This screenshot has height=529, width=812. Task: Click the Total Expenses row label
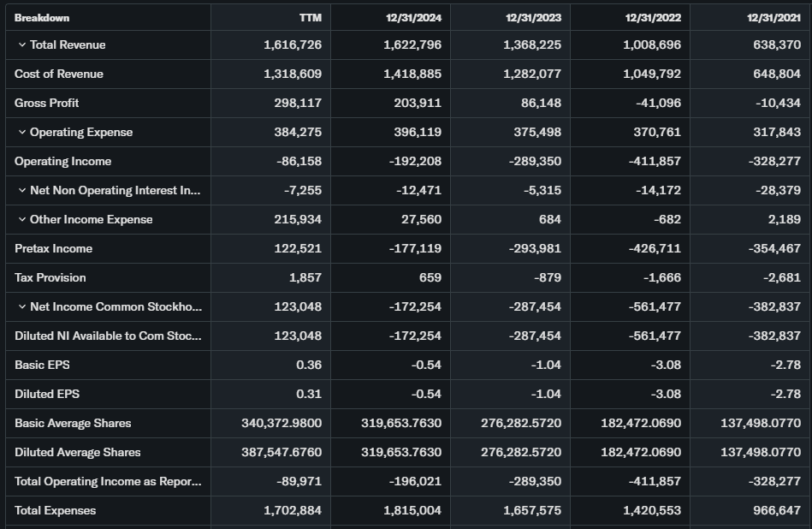56,511
